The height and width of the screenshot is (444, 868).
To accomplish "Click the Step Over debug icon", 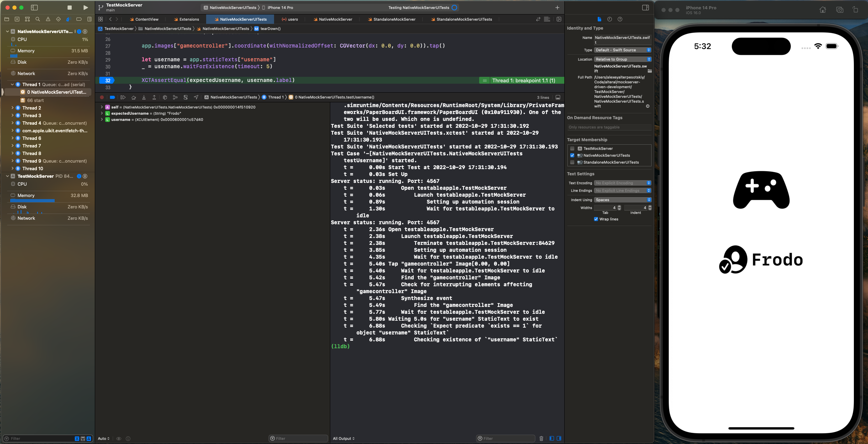I will (133, 97).
